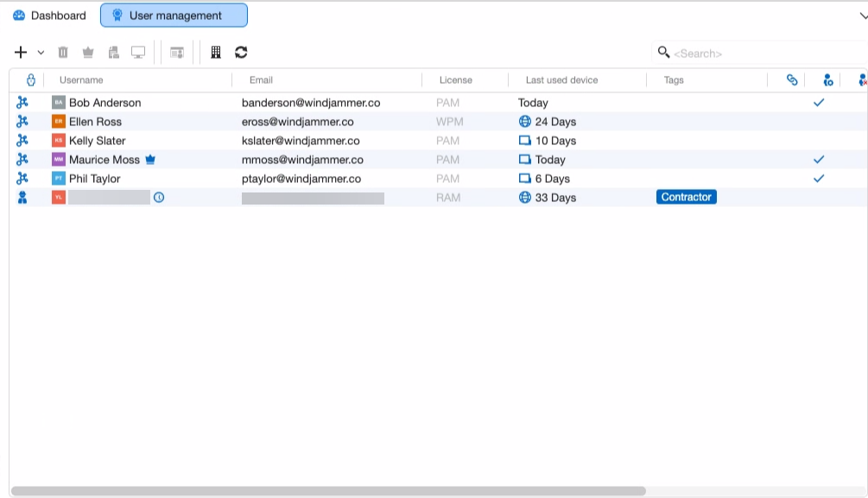Click the laptop icon beside 10 Days
The image size is (868, 498).
pyautogui.click(x=525, y=141)
